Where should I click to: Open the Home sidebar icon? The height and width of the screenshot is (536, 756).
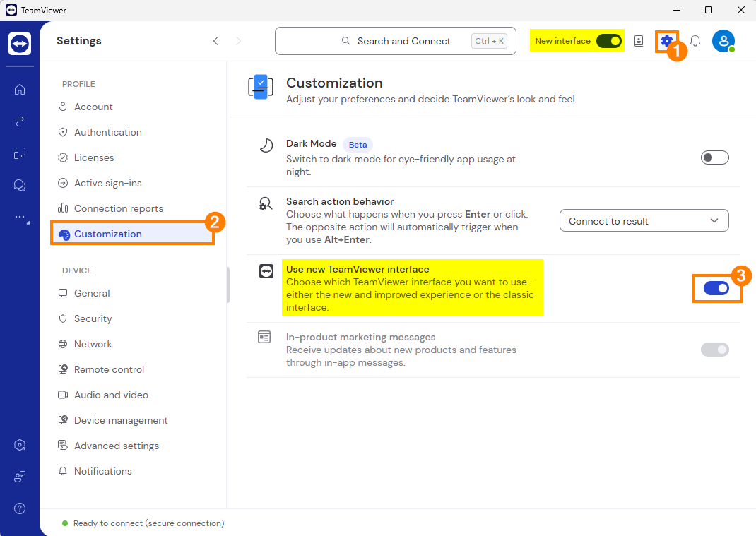(x=20, y=90)
